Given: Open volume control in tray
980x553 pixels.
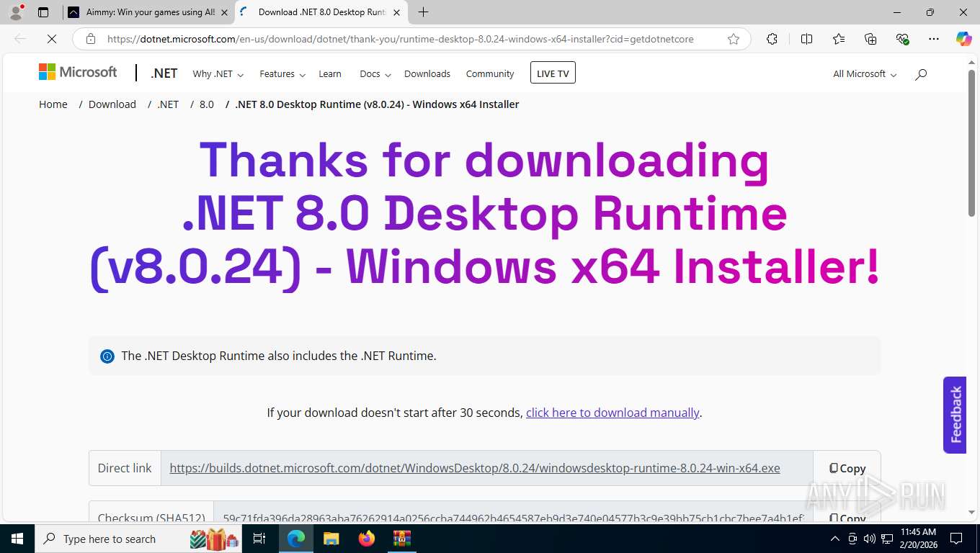Looking at the screenshot, I should point(869,539).
